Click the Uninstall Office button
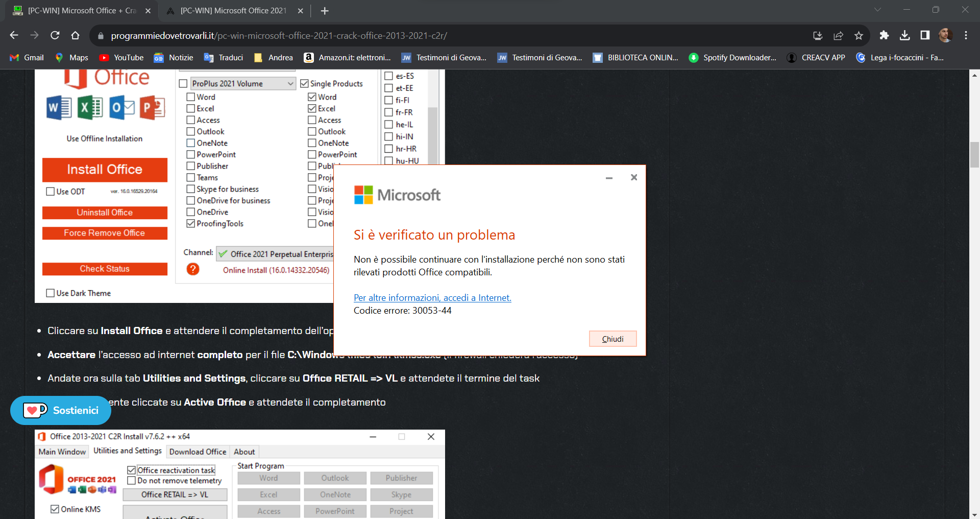This screenshot has height=519, width=980. point(105,213)
